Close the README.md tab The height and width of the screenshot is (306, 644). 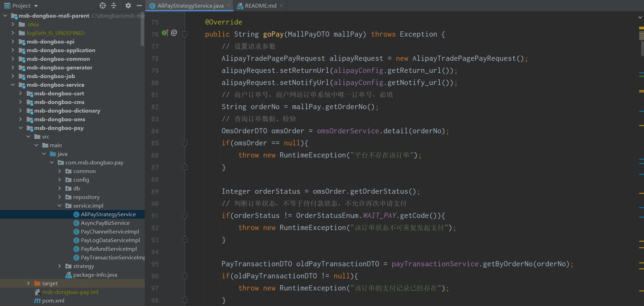[281, 6]
